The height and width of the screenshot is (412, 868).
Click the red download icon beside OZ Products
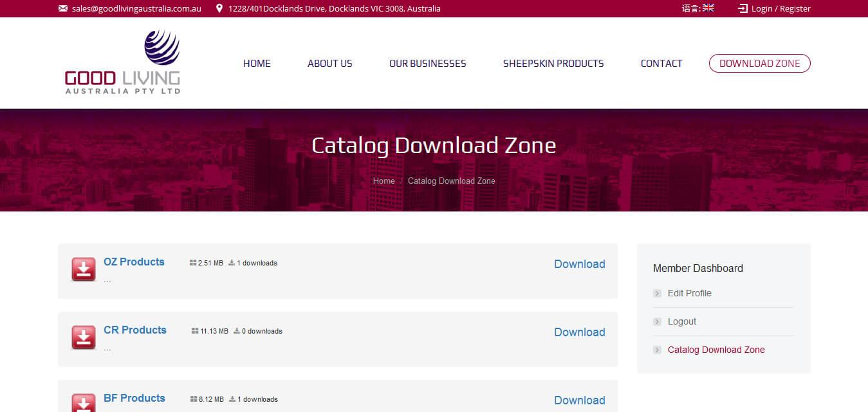coord(84,269)
